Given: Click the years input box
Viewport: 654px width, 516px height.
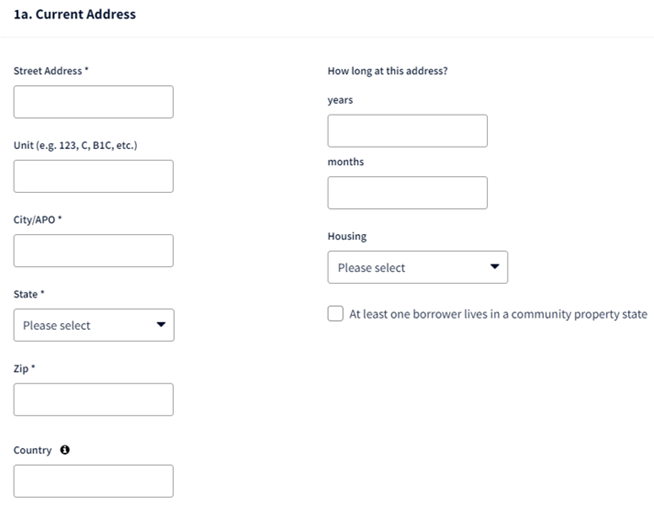Looking at the screenshot, I should [x=407, y=131].
